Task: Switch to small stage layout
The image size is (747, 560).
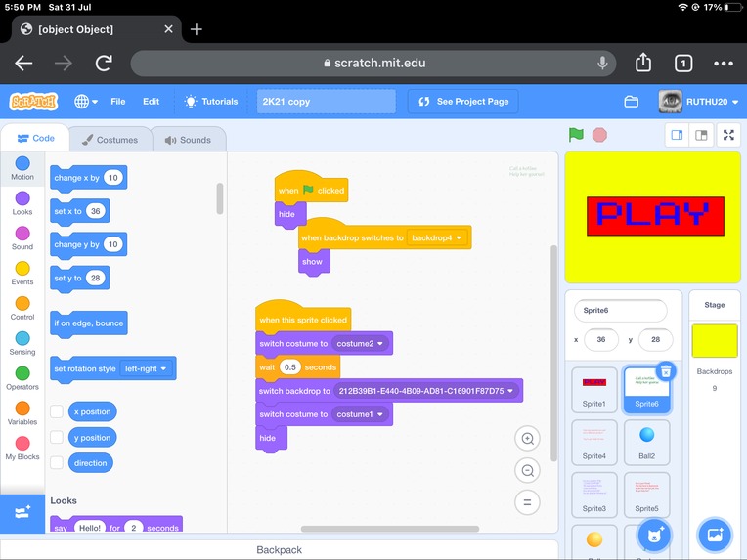Action: (x=677, y=135)
